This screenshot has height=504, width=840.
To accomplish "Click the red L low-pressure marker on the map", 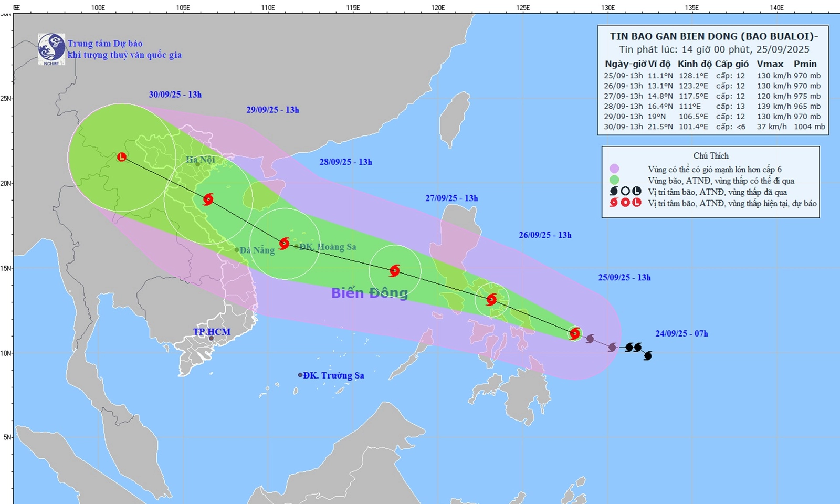I will 122,157.
